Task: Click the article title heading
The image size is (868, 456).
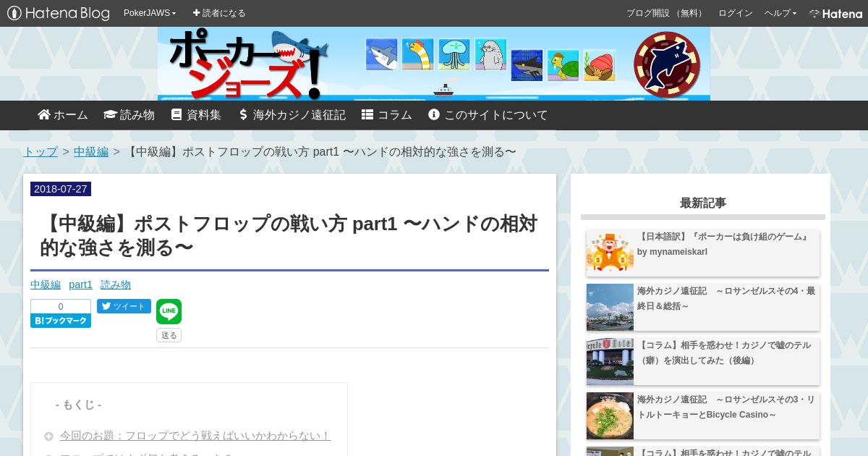Action: 289,235
